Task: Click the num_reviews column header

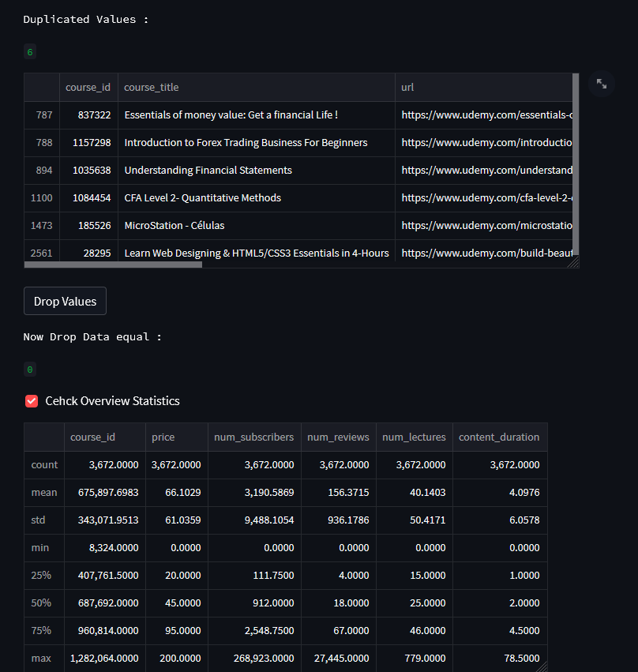Action: [339, 437]
